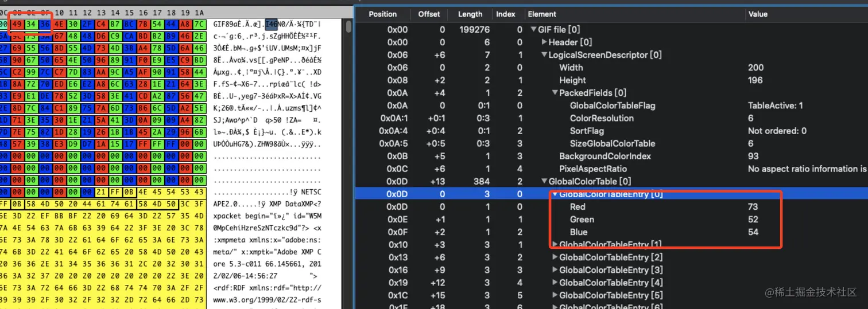The width and height of the screenshot is (868, 309).
Task: Expand GlobalColorTableEntry [3]
Action: click(x=555, y=270)
